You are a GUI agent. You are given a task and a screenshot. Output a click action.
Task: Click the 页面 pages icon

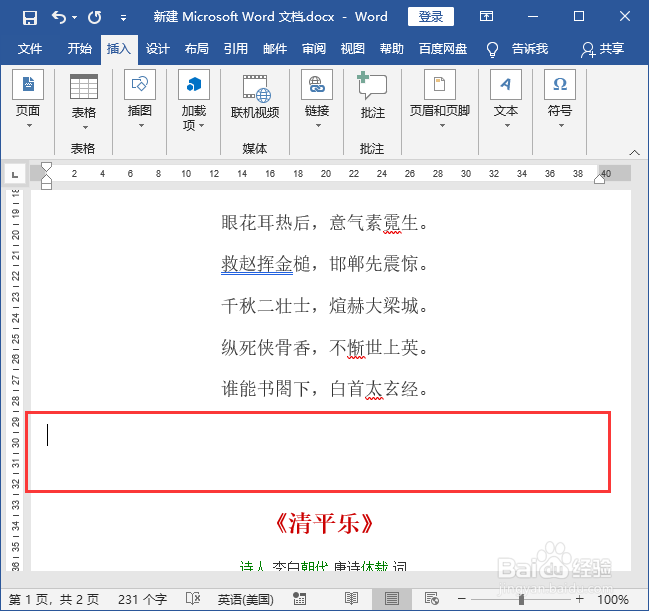[x=28, y=85]
